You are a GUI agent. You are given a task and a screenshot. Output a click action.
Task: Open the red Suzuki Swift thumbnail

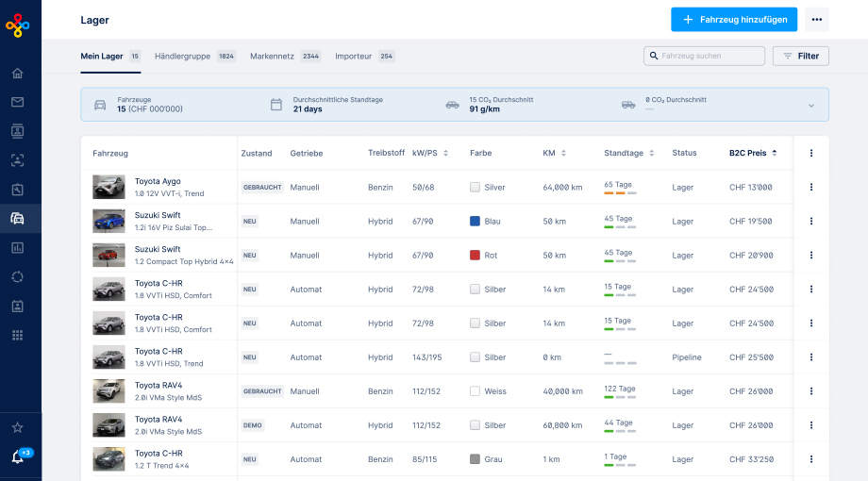pos(108,256)
